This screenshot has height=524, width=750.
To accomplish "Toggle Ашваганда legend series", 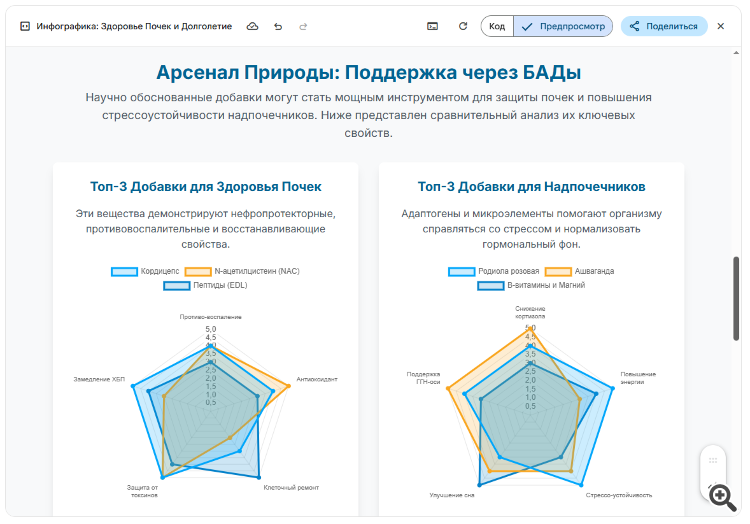I will pyautogui.click(x=579, y=271).
